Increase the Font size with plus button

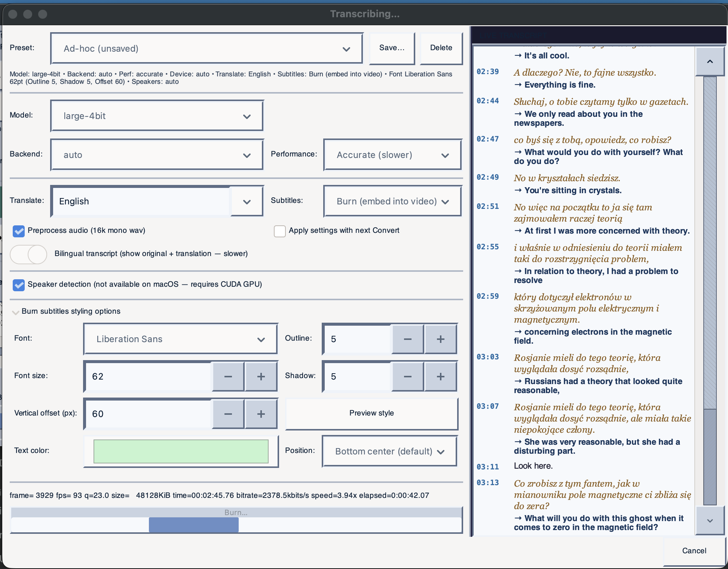coord(261,377)
